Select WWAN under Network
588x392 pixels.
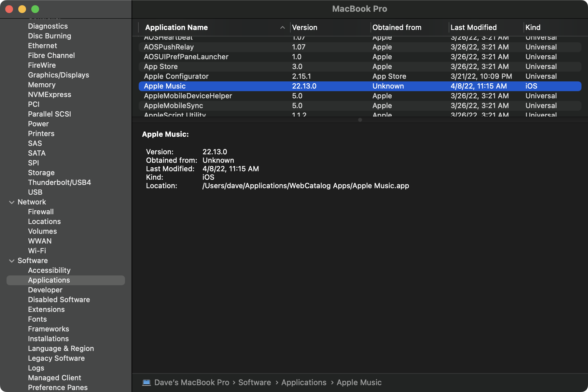40,241
